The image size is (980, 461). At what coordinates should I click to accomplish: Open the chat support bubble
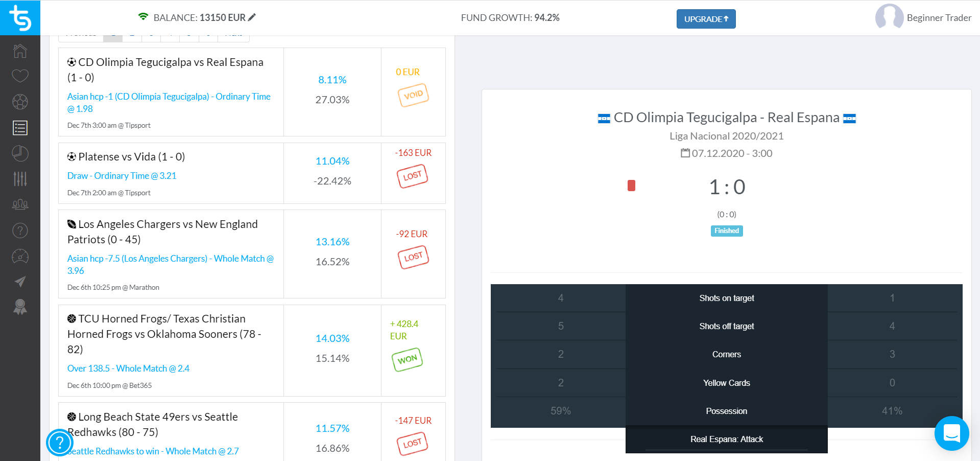coord(951,433)
